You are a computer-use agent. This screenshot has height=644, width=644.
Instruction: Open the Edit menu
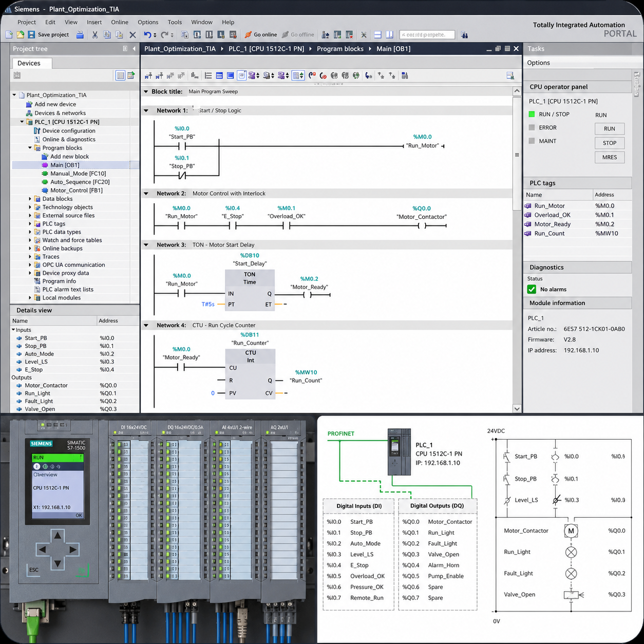tap(50, 22)
